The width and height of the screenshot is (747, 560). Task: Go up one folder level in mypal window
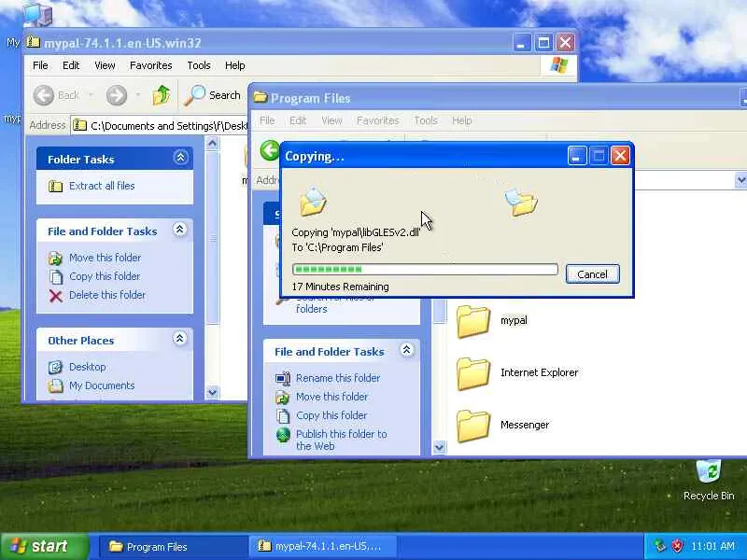[x=162, y=95]
